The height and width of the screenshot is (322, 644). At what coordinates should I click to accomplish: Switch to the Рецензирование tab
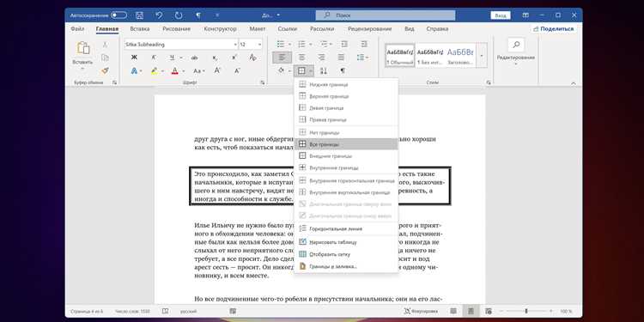pyautogui.click(x=369, y=29)
